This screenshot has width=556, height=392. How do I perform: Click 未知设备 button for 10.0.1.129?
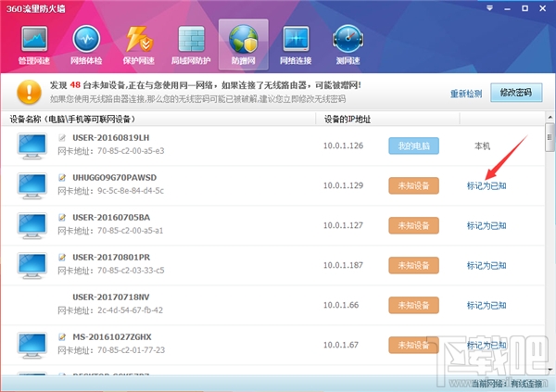click(414, 185)
